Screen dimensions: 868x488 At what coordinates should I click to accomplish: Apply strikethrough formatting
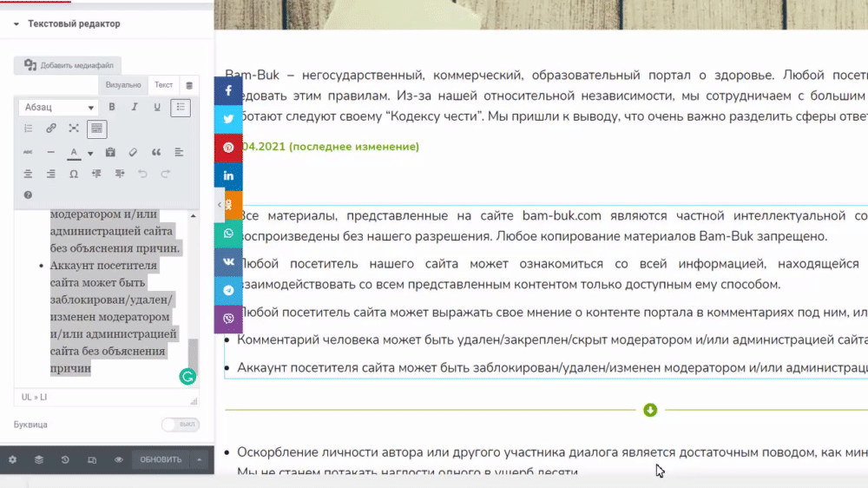tap(28, 152)
